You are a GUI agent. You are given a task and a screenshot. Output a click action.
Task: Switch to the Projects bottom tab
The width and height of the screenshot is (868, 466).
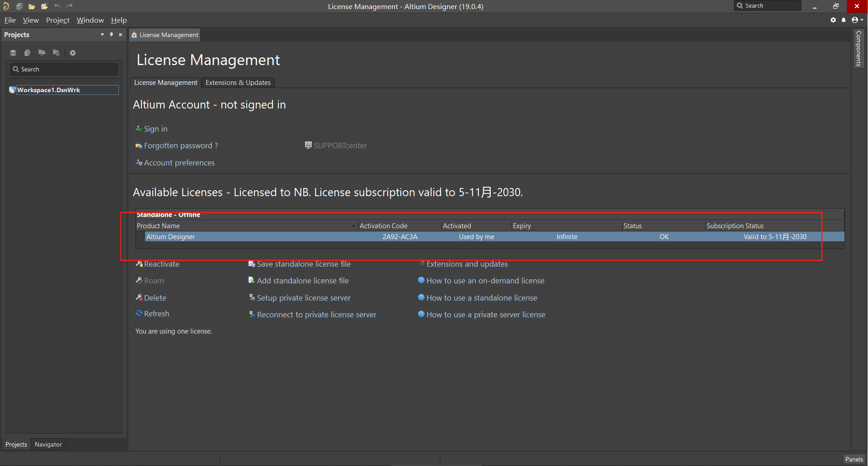point(16,444)
